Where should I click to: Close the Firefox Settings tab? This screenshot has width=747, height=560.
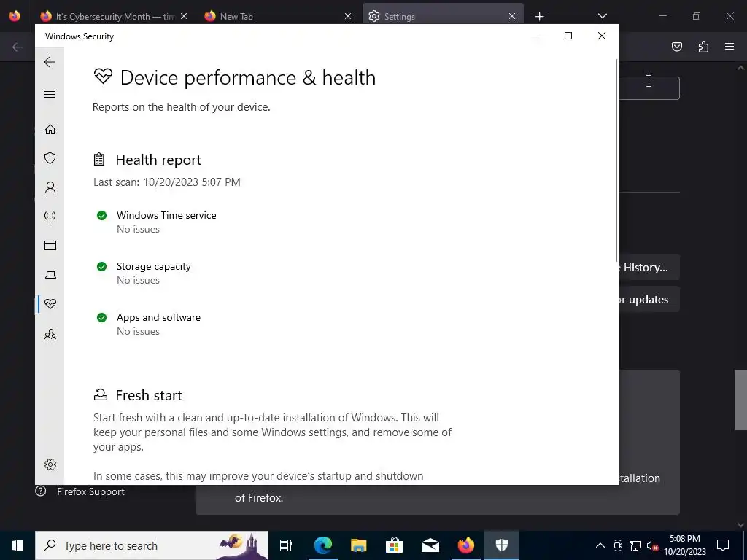pyautogui.click(x=511, y=16)
